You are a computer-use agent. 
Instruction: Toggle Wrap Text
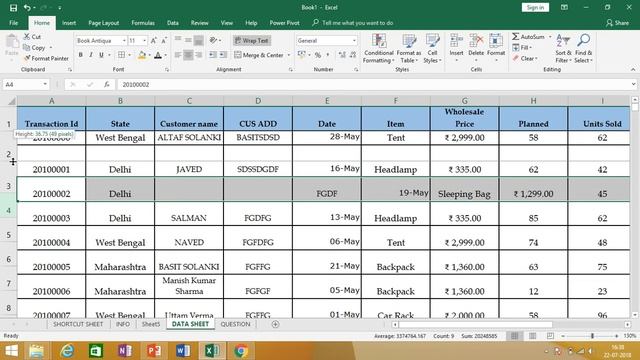pyautogui.click(x=252, y=40)
